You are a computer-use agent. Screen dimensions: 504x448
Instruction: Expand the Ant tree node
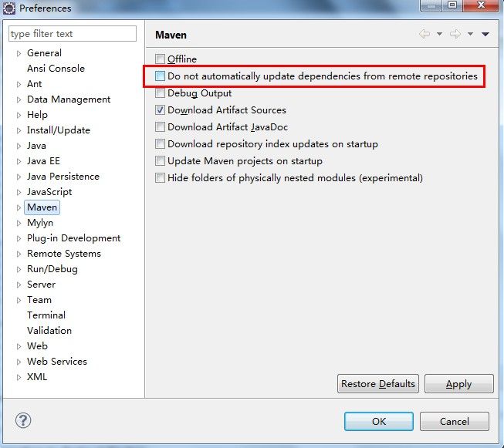coord(19,84)
